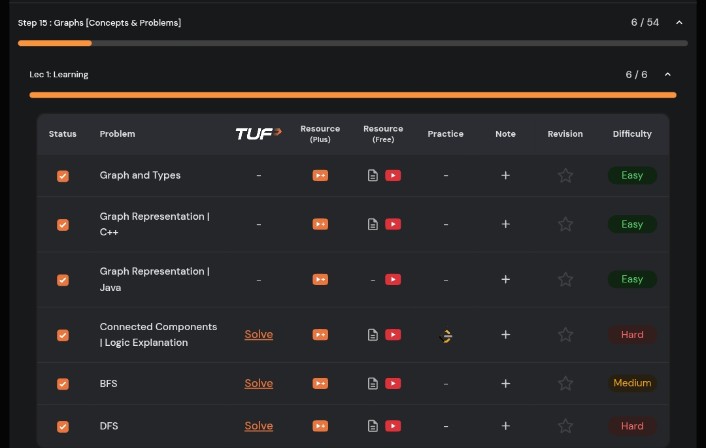The image size is (706, 448).
Task: Click Resource (Free) column header
Action: point(383,134)
